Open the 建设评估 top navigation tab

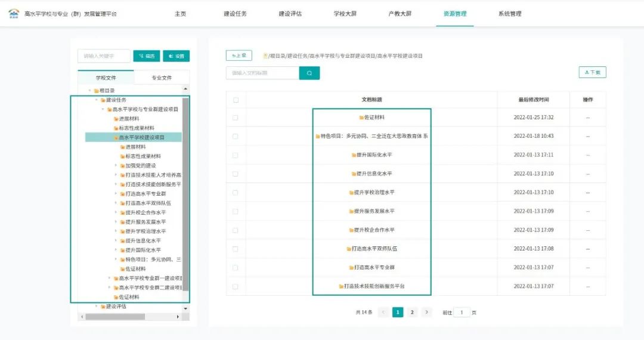point(290,14)
